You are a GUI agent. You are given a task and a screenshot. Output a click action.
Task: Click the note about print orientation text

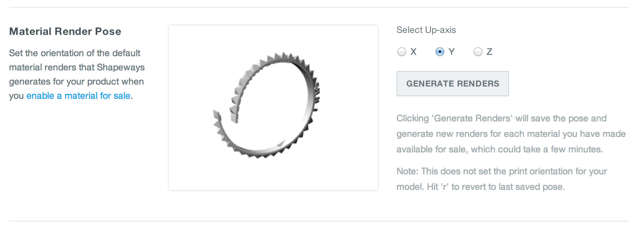point(502,179)
